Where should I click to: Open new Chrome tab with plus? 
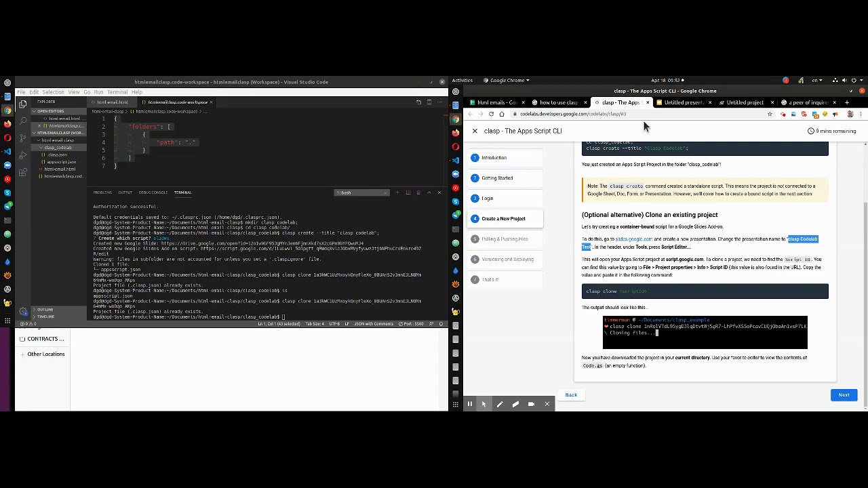[x=846, y=102]
